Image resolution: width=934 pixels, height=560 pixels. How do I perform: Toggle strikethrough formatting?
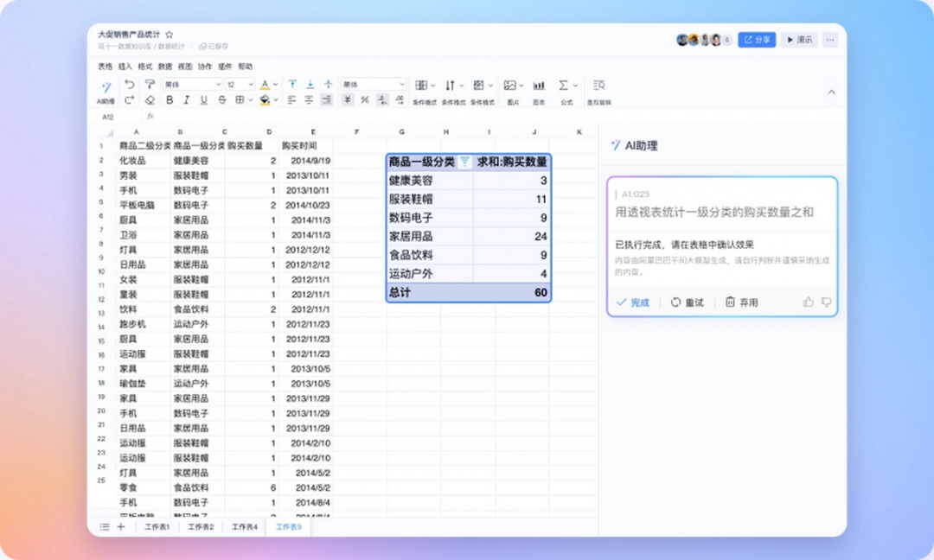pos(222,100)
